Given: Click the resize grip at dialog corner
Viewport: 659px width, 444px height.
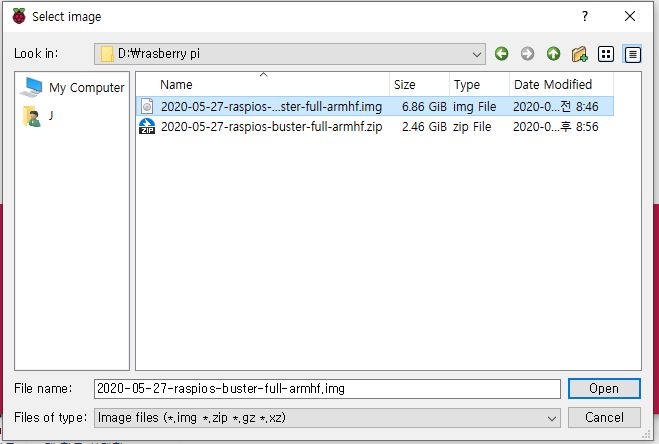Looking at the screenshot, I should pos(647,434).
